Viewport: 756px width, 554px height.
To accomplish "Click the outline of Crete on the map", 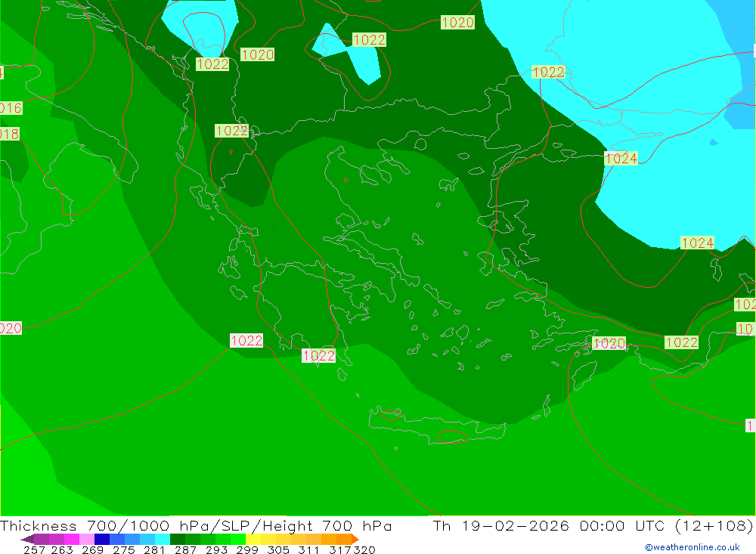I will click(436, 426).
